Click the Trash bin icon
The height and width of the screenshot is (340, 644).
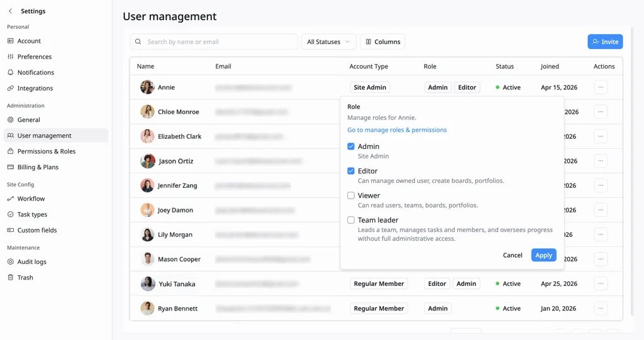(11, 278)
